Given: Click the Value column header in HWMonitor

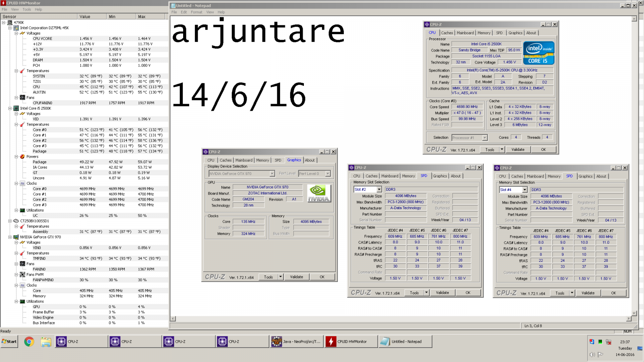Looking at the screenshot, I should tap(92, 16).
